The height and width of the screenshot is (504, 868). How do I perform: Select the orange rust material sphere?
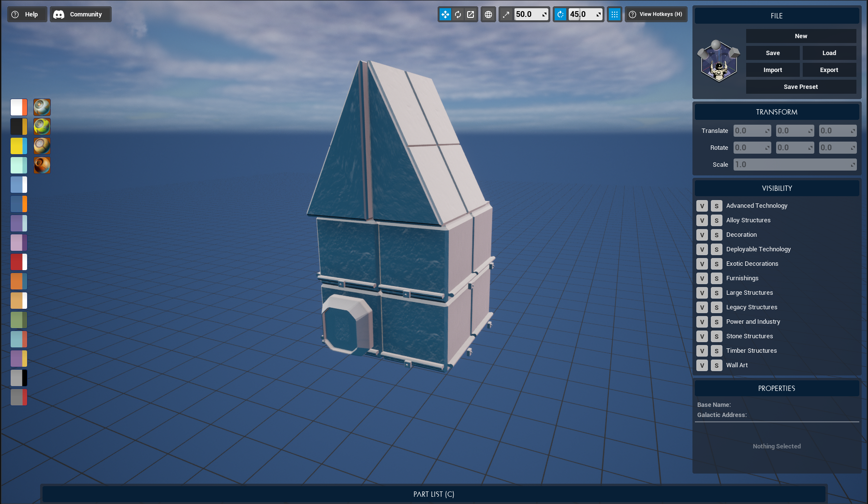pos(42,165)
